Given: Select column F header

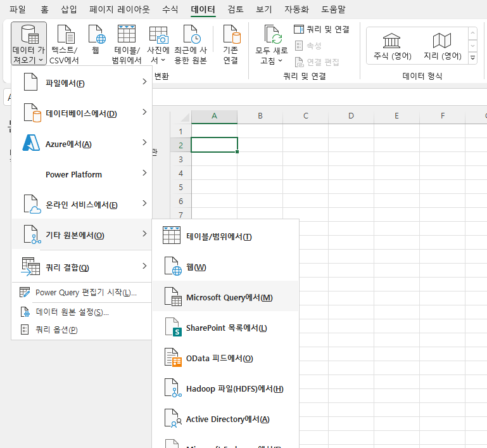Looking at the screenshot, I should (x=442, y=117).
